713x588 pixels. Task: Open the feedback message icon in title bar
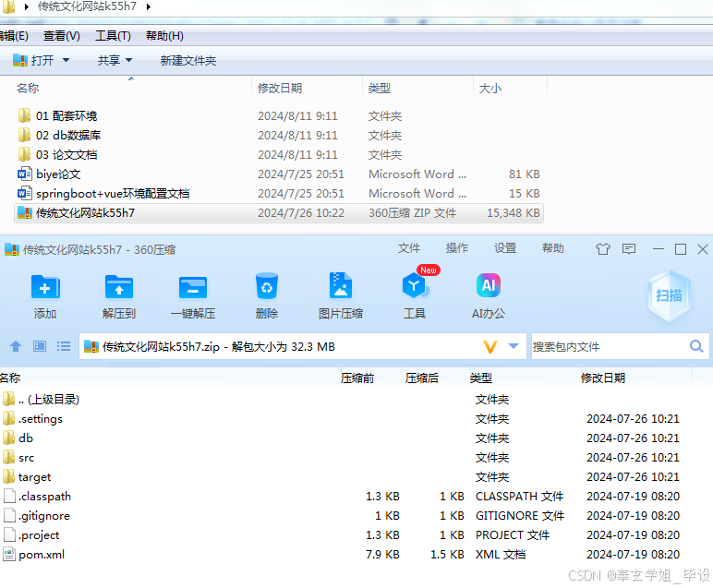coord(629,249)
